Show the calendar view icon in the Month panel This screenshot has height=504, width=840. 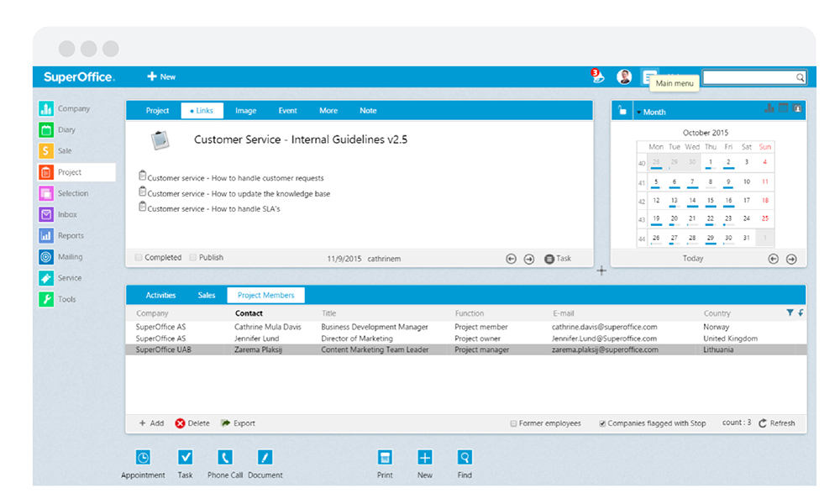coord(783,108)
